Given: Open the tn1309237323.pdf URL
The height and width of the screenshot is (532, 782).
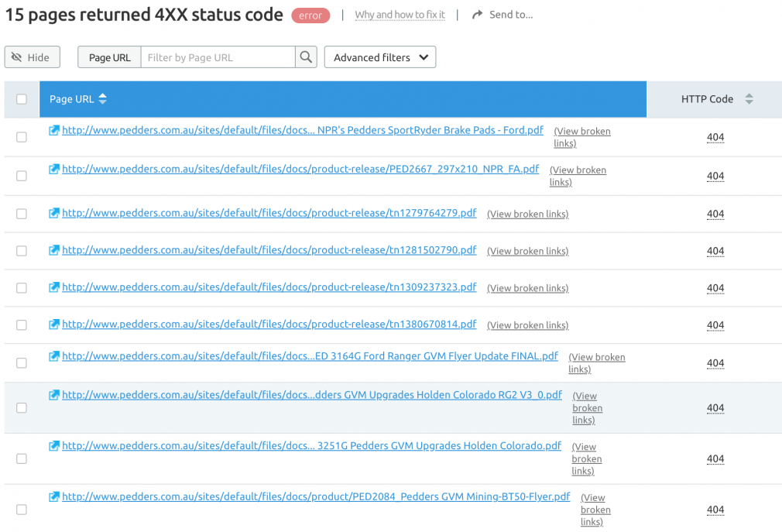Looking at the screenshot, I should 269,287.
